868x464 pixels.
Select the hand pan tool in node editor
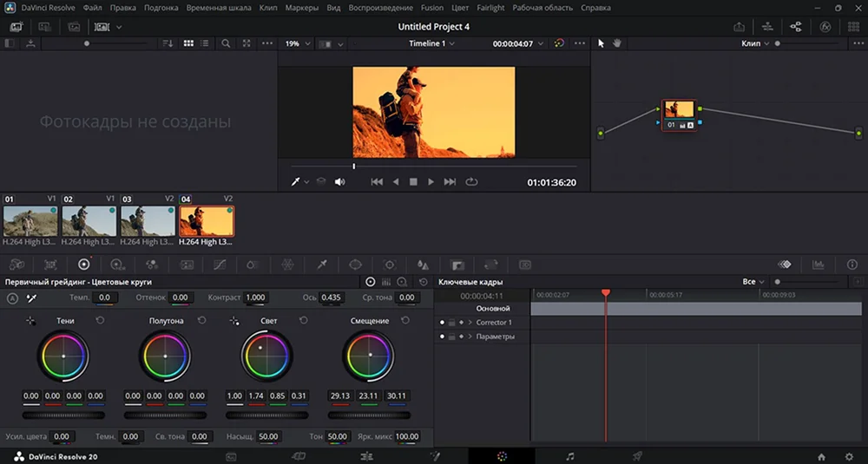pyautogui.click(x=616, y=43)
